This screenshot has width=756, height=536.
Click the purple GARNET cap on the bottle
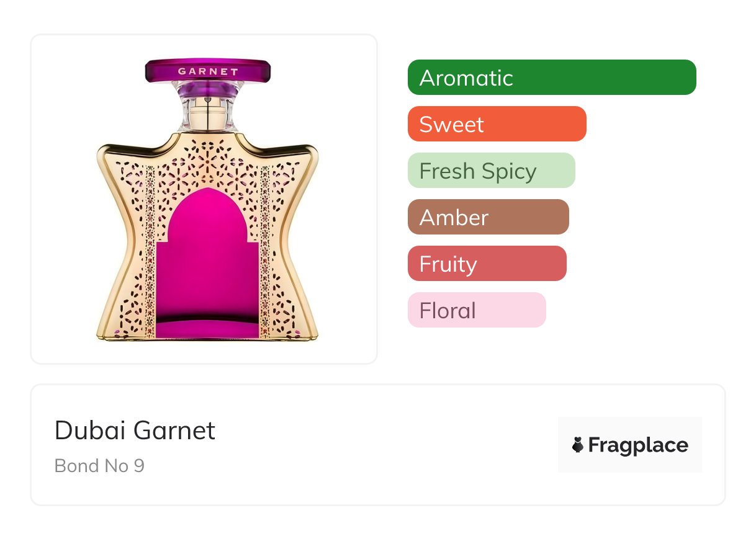(x=208, y=71)
